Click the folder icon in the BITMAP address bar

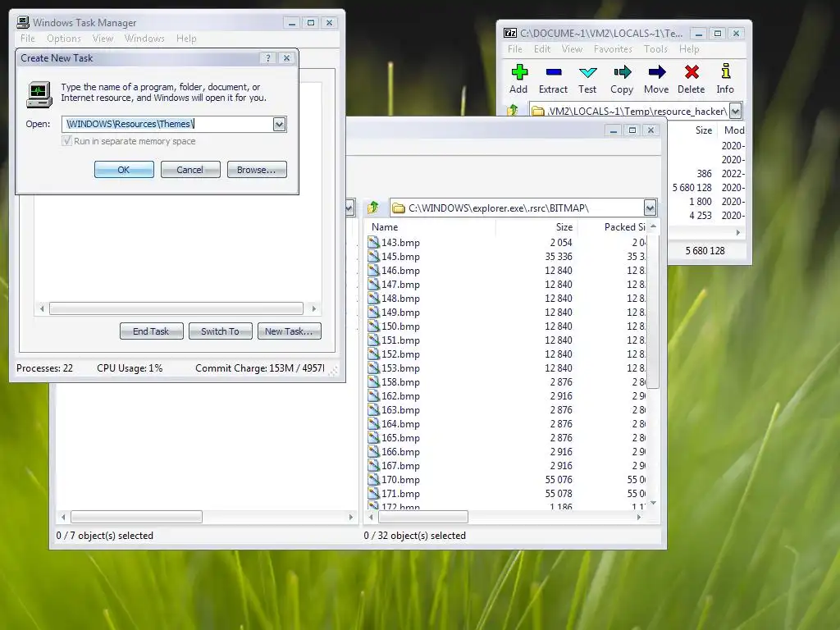point(399,208)
